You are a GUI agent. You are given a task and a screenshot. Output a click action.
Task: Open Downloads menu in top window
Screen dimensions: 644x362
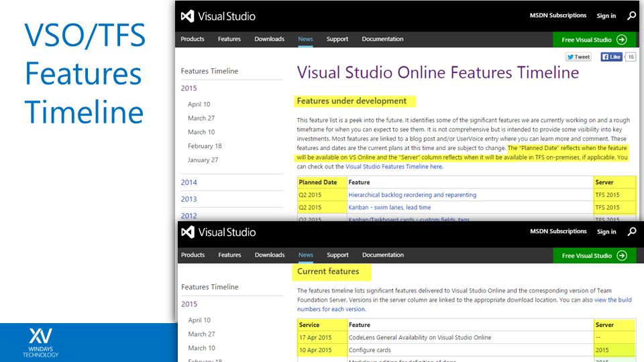tap(269, 39)
